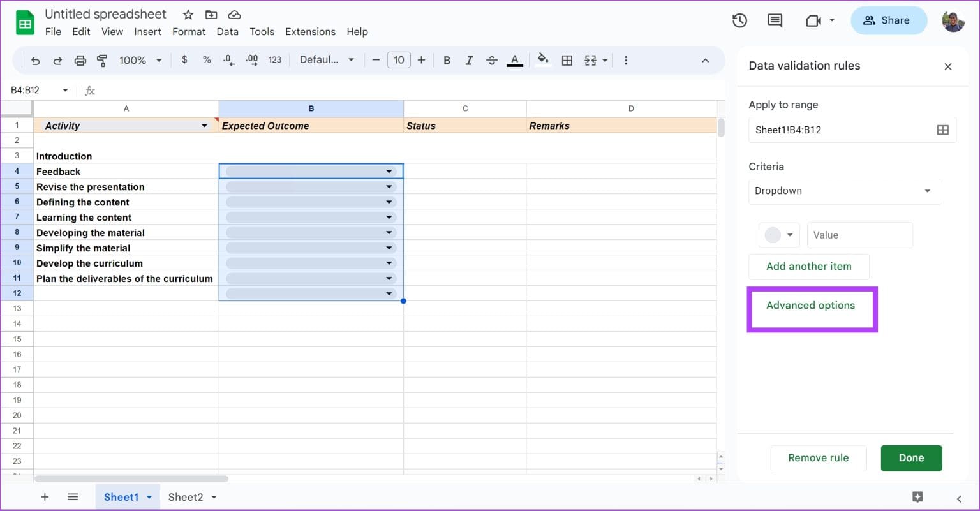This screenshot has width=980, height=511.
Task: Open the borders tool icon
Action: click(567, 59)
